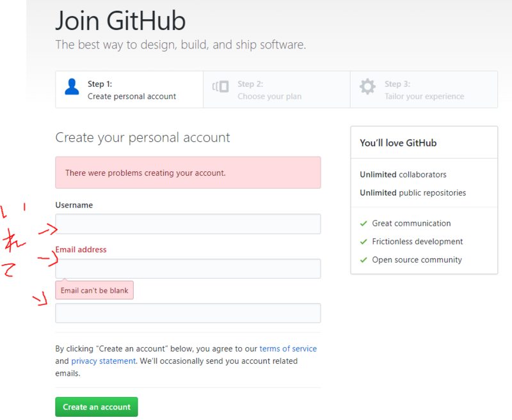
Task: Click the blue person icon in Step 1
Action: (72, 87)
